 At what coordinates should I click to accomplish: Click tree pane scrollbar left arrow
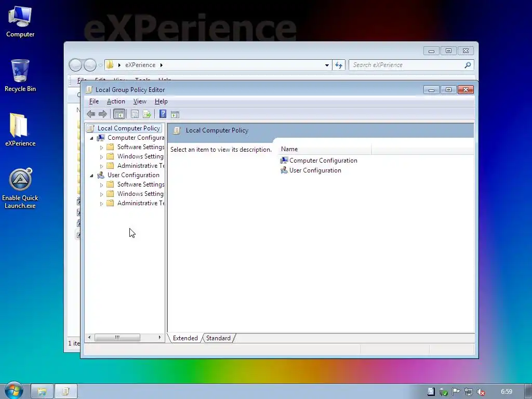[89, 337]
